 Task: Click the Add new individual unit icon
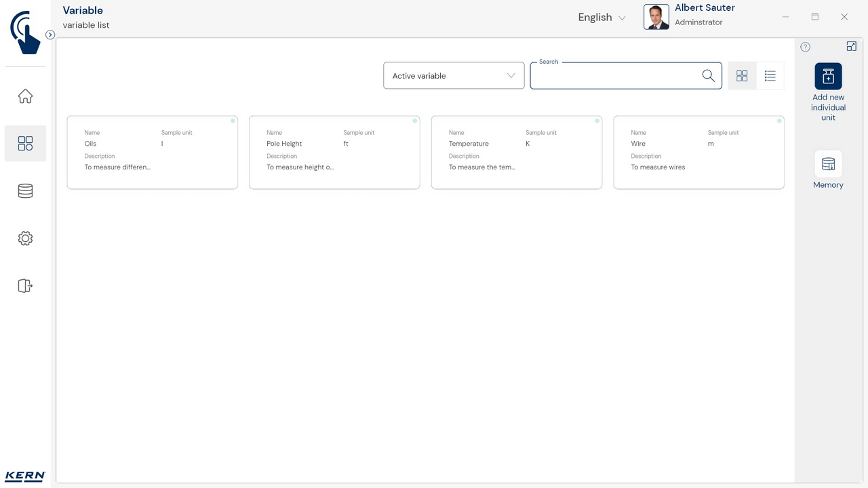coord(828,77)
